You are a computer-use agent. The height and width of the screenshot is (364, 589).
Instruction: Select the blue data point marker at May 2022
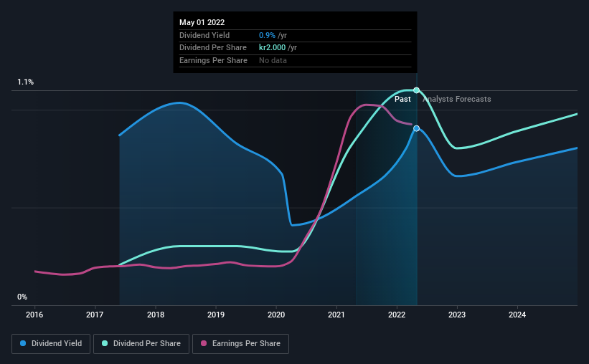click(x=416, y=128)
